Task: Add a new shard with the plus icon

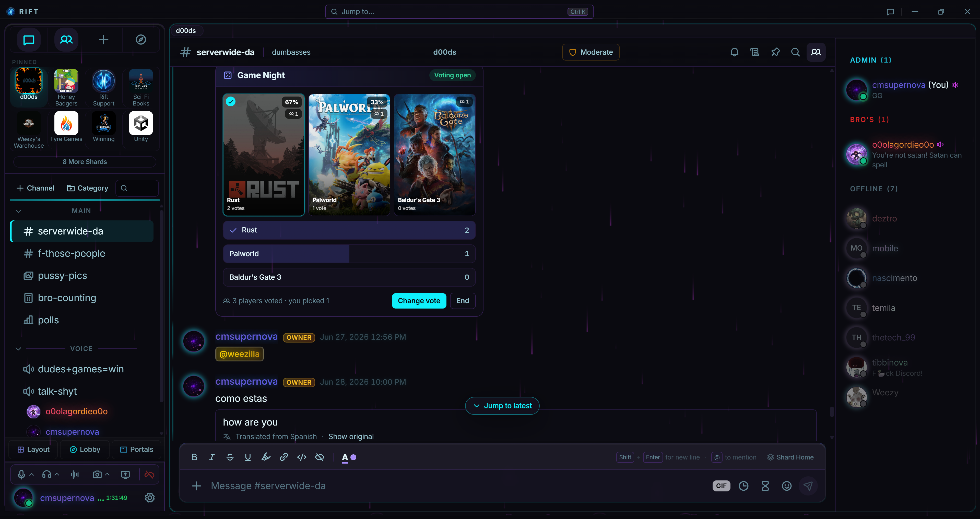Action: [103, 40]
